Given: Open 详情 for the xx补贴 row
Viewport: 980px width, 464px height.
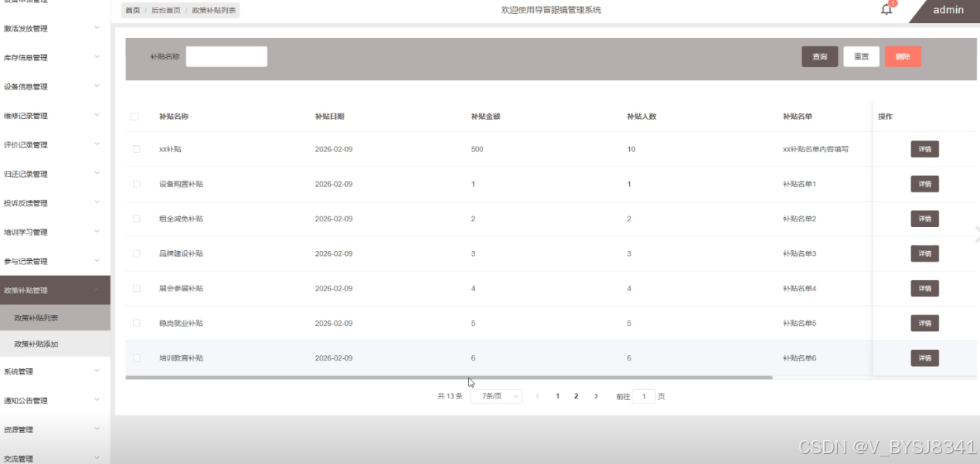Looking at the screenshot, I should (x=924, y=149).
